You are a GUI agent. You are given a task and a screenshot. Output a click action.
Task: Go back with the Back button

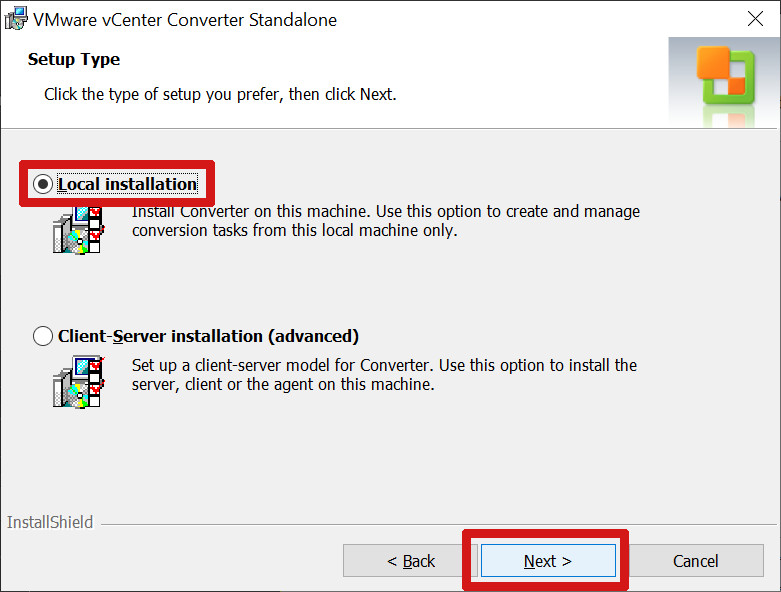[410, 561]
